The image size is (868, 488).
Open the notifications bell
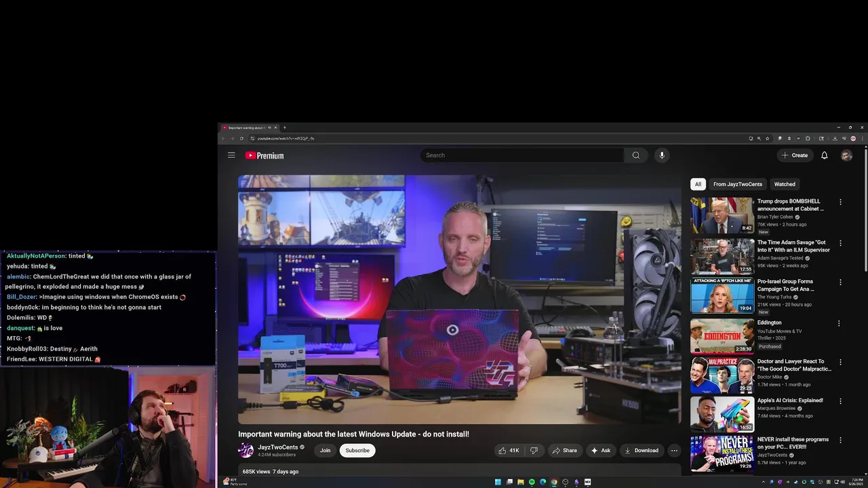(x=824, y=155)
